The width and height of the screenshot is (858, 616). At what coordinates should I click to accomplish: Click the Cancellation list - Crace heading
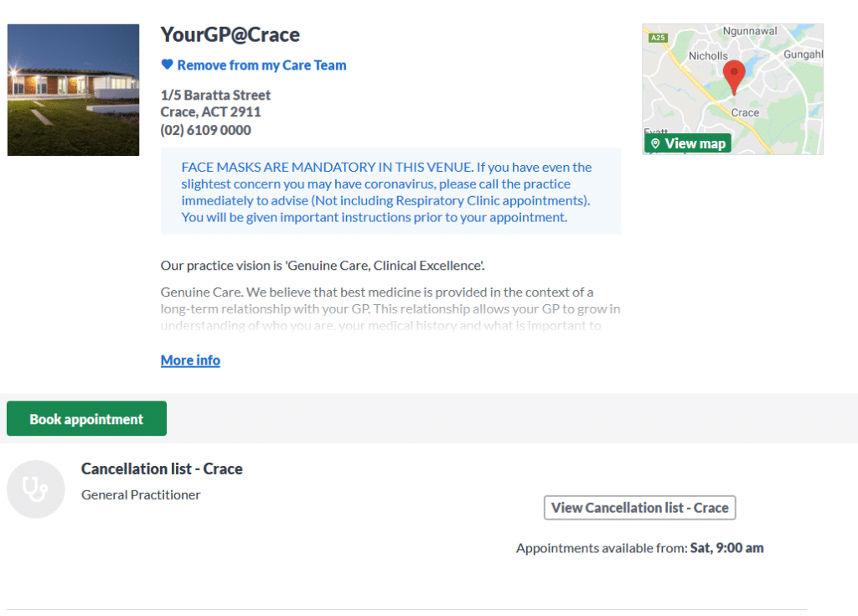[x=162, y=468]
